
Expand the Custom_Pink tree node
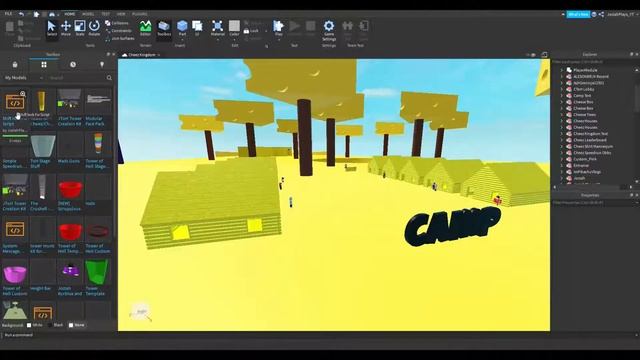click(562, 159)
